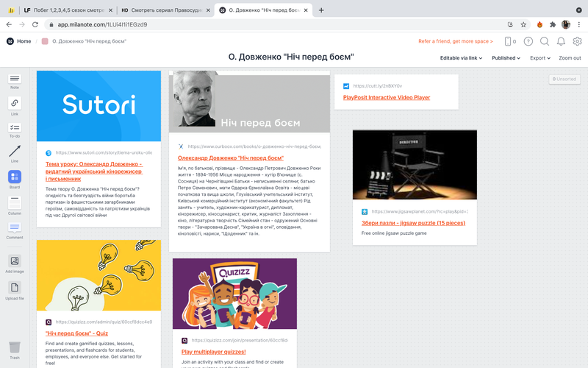Open the settings gear icon

pyautogui.click(x=577, y=41)
